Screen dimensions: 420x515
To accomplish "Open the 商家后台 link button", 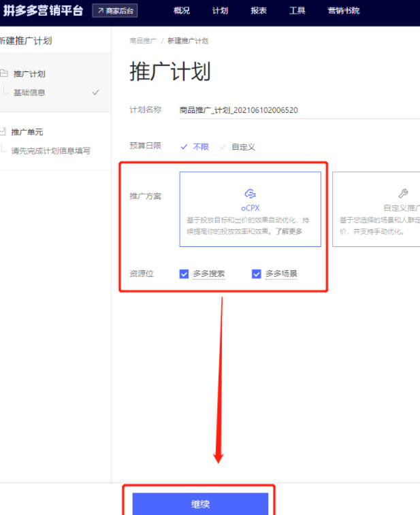I will [x=114, y=11].
